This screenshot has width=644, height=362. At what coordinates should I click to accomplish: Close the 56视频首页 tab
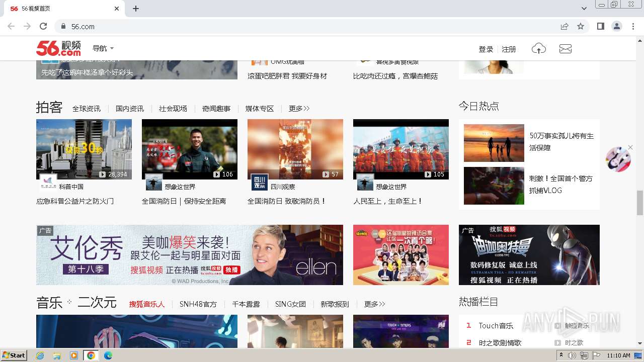(x=117, y=9)
